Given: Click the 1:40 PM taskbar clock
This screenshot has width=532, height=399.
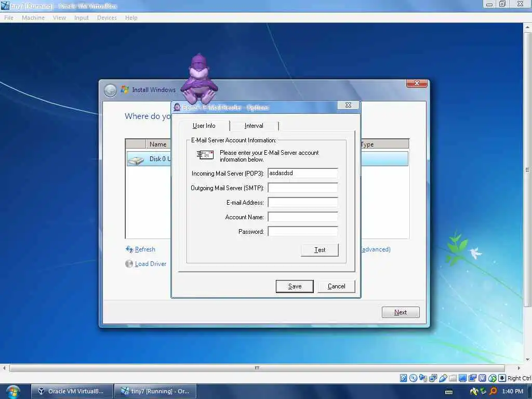Looking at the screenshot, I should [512, 391].
